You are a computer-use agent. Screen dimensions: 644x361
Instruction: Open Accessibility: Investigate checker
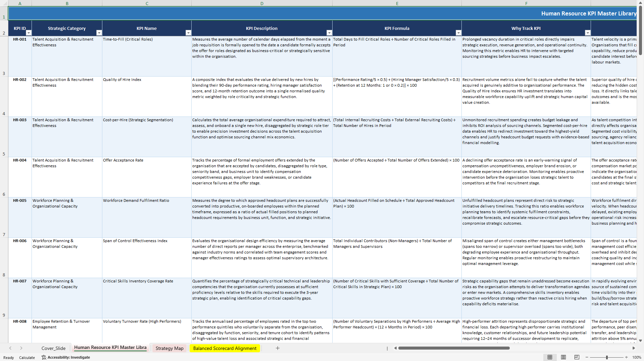click(66, 357)
